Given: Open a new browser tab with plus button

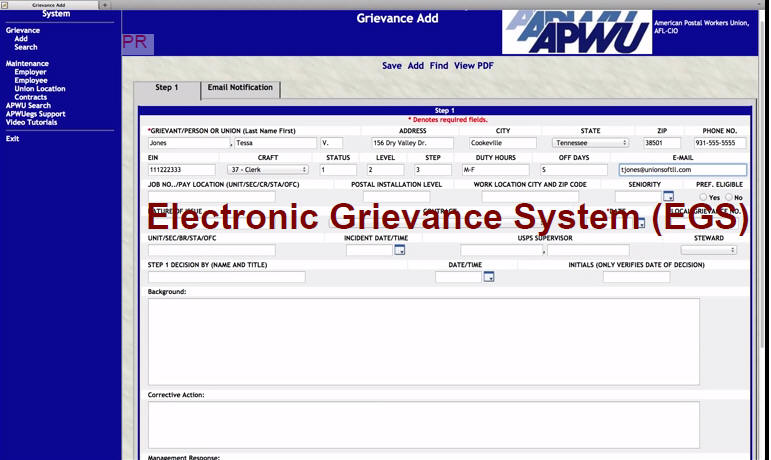Looking at the screenshot, I should tap(105, 5).
